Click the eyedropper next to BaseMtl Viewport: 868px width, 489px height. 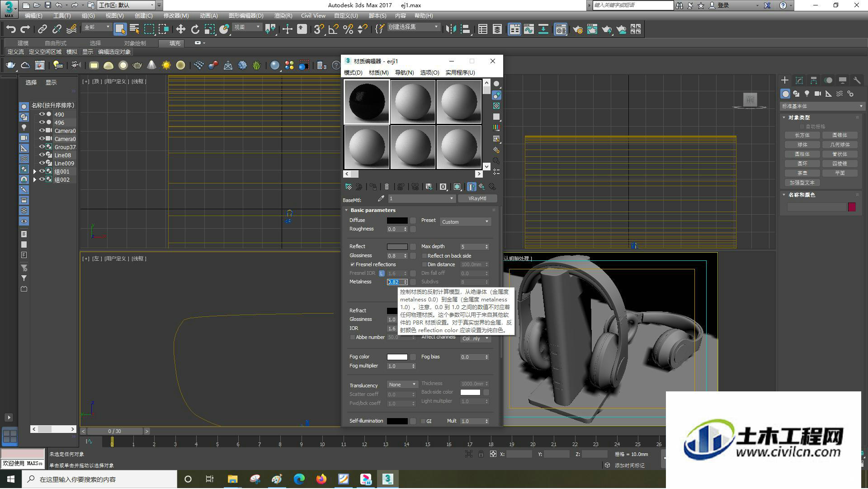[381, 198]
